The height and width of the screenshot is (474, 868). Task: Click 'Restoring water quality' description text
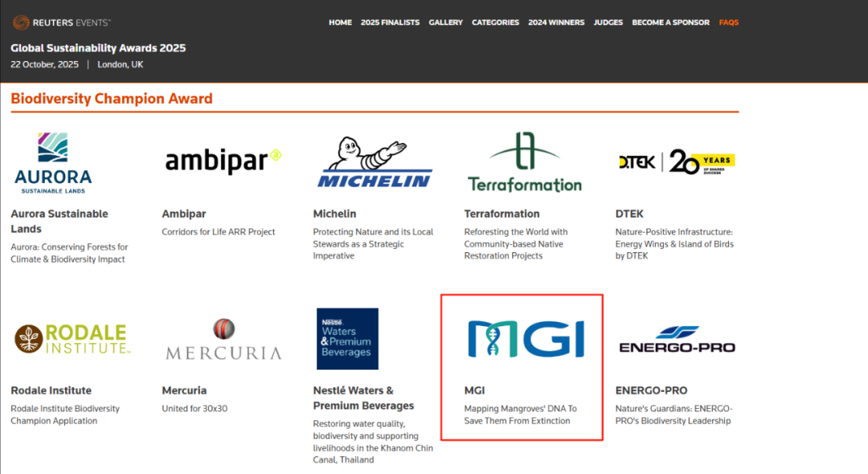click(x=373, y=442)
